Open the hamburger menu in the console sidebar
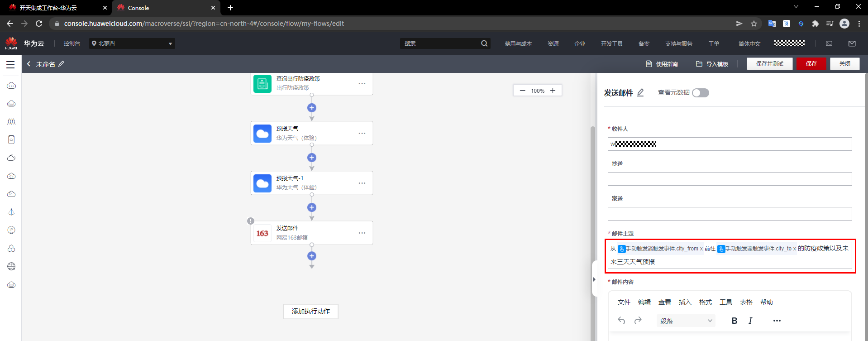This screenshot has height=341, width=868. click(10, 64)
